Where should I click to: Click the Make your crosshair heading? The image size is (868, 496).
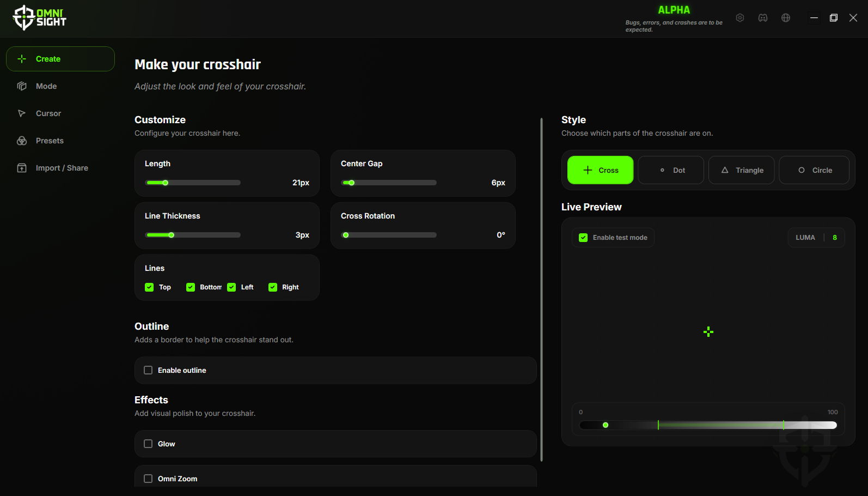(x=198, y=64)
